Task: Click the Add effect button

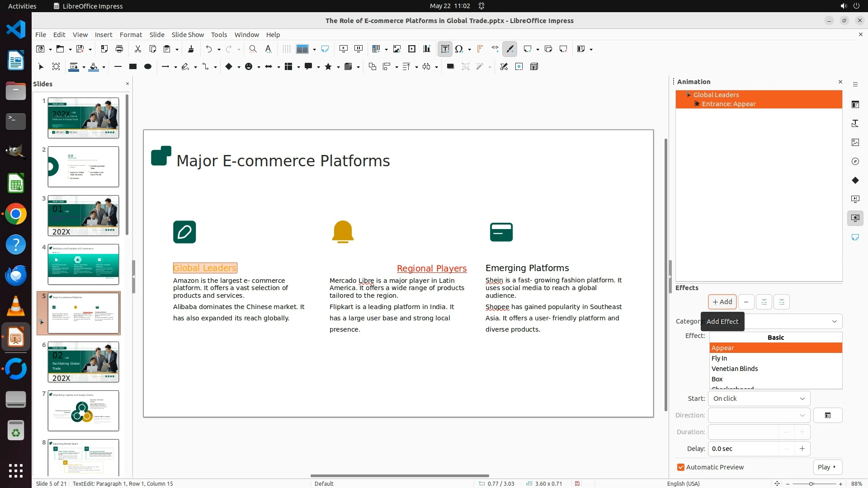Action: pos(722,302)
